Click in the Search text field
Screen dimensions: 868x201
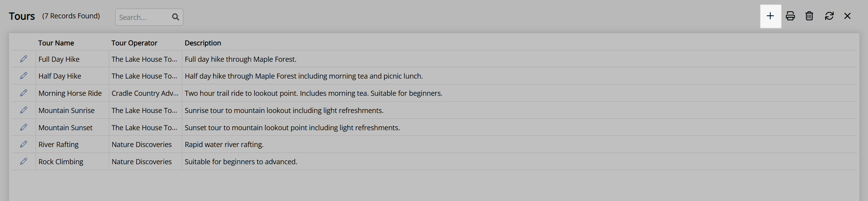pos(144,17)
